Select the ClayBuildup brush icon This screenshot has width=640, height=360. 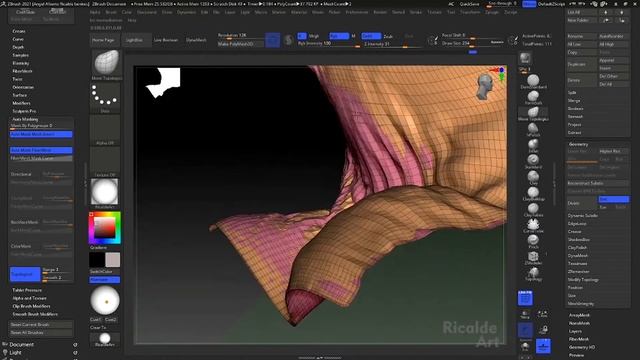(533, 193)
